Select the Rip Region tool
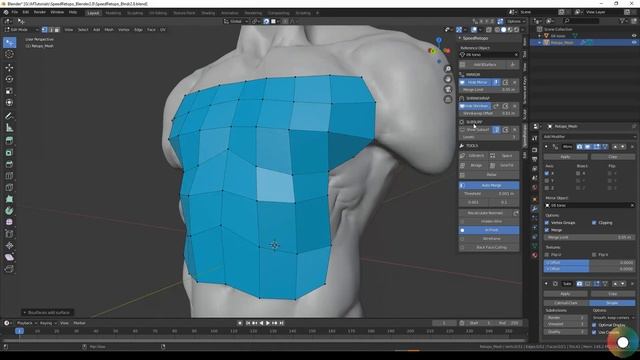 (9, 269)
